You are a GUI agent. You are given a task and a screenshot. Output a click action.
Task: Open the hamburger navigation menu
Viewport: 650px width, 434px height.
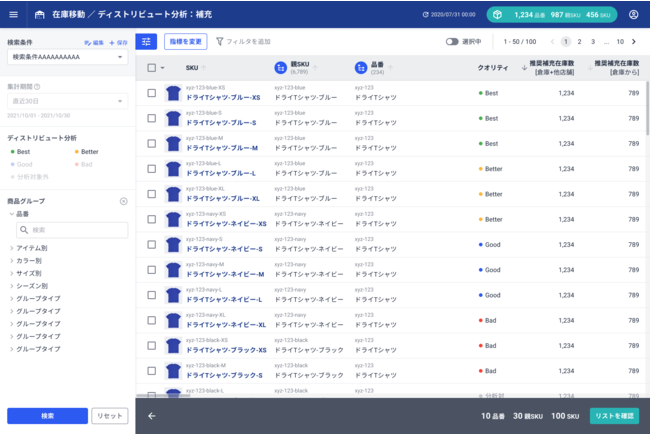click(x=13, y=15)
